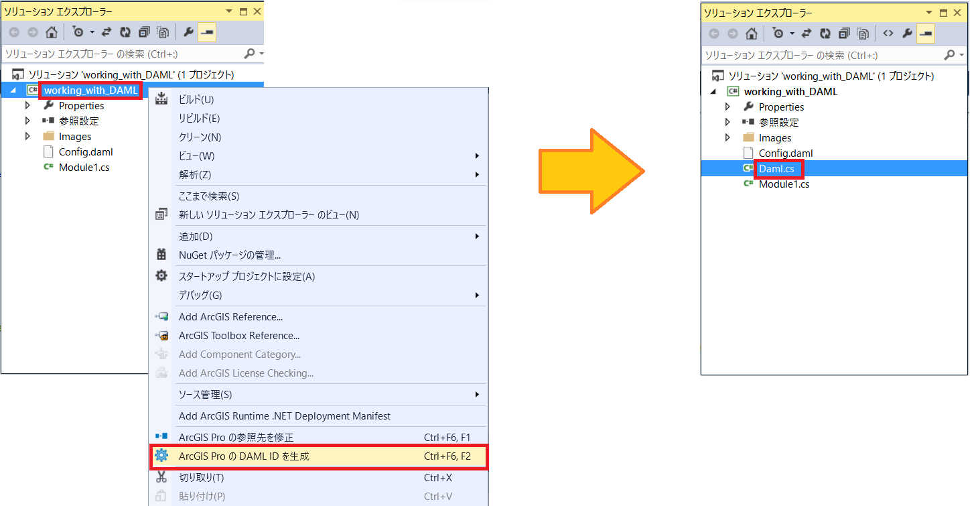980x506 pixels.
Task: Select Module1.cs file in right Solution Explorer
Action: point(784,184)
